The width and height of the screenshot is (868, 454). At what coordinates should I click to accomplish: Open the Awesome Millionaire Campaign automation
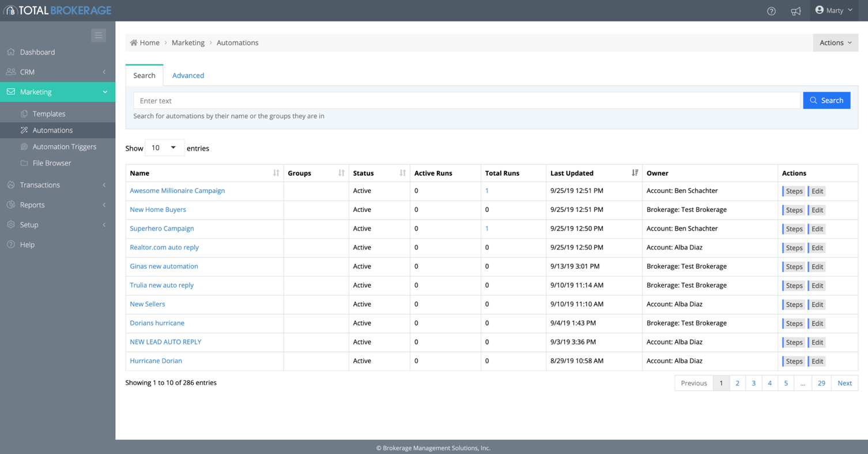[178, 191]
